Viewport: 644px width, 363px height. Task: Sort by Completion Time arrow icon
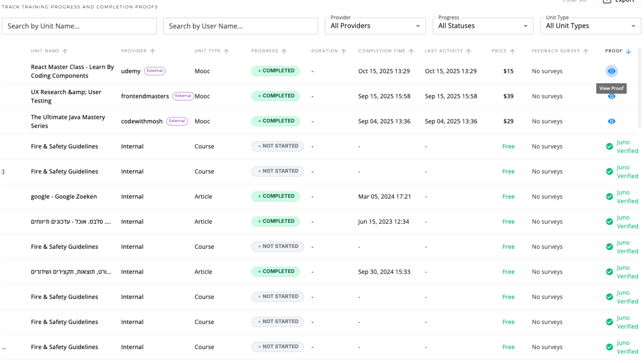pyautogui.click(x=411, y=51)
